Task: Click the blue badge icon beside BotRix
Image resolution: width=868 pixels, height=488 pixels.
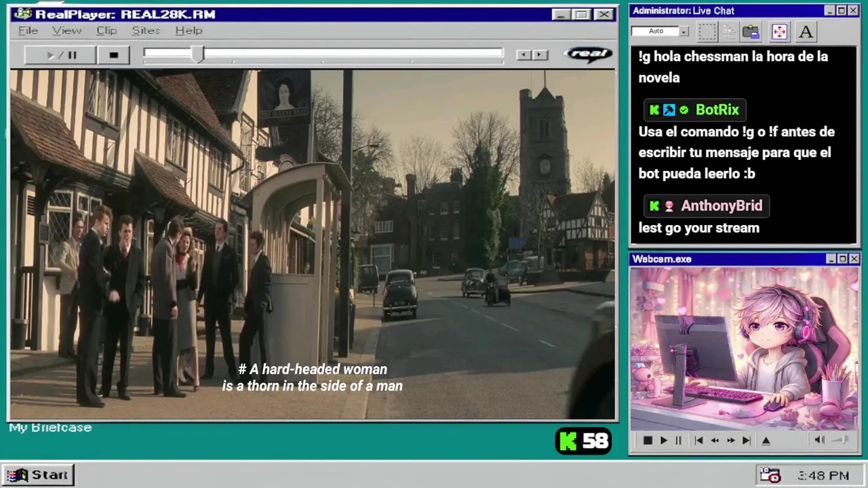Action: click(669, 110)
